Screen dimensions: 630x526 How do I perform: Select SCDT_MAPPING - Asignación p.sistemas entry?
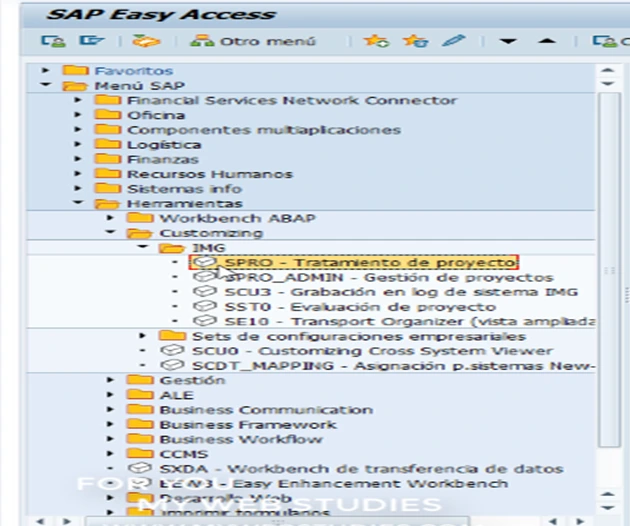[x=377, y=366]
